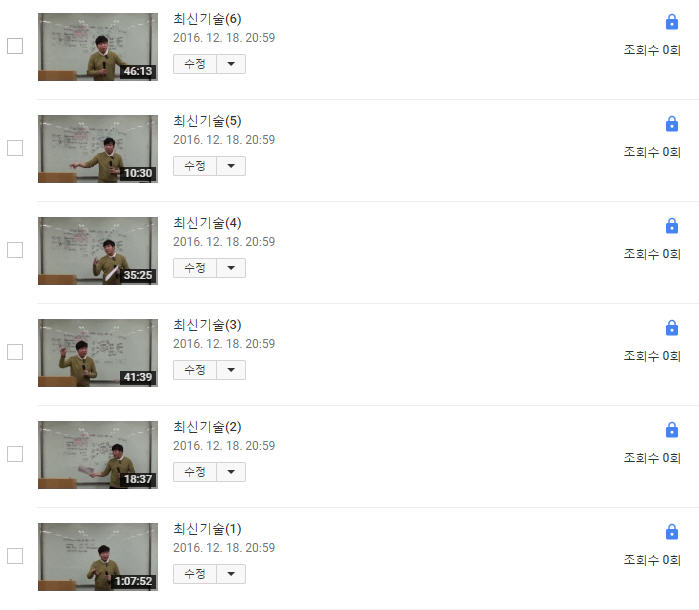
Task: Click the 수정 button for 최신기술(5)
Action: 195,166
